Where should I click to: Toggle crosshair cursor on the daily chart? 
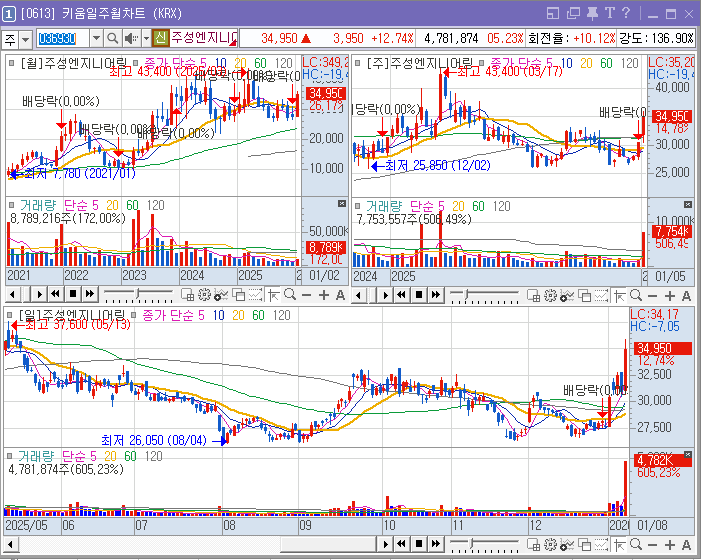tap(620, 544)
